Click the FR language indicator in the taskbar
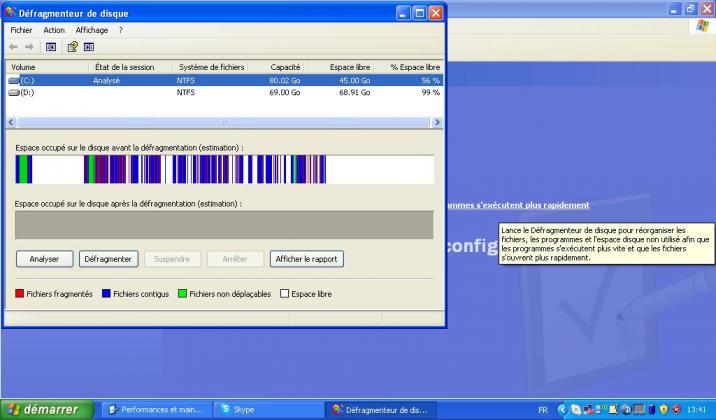This screenshot has height=420, width=716. (543, 410)
